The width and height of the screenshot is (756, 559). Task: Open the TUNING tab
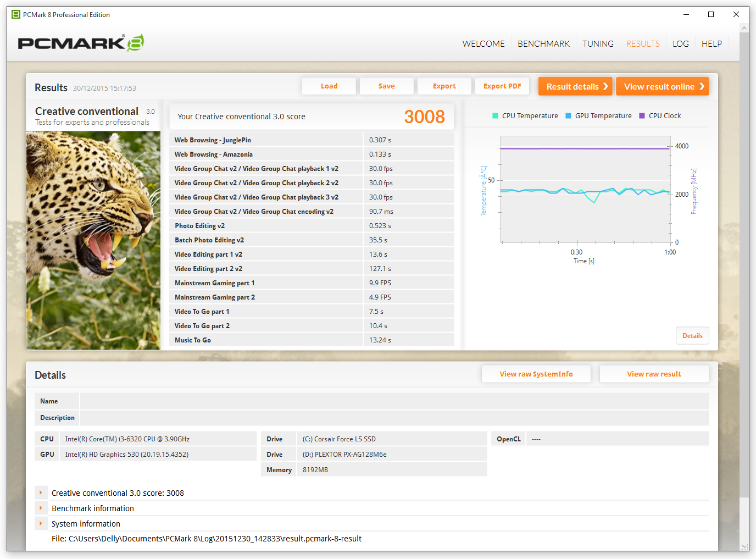point(598,44)
